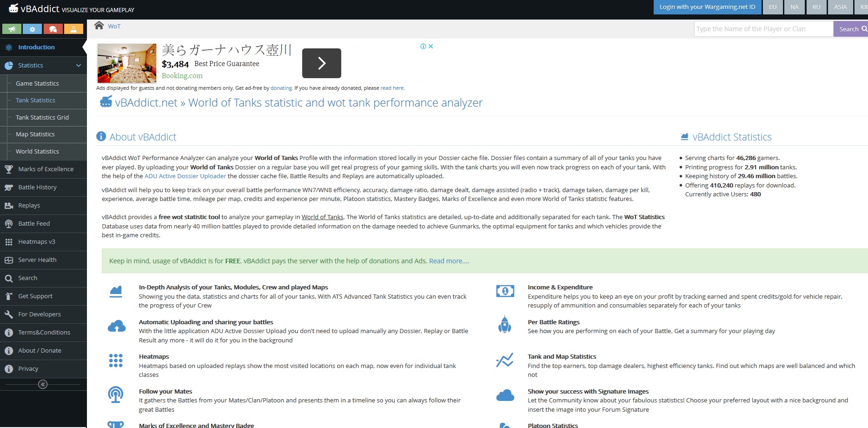
Task: Click Login with your Wargaming.net ID
Action: (x=707, y=7)
